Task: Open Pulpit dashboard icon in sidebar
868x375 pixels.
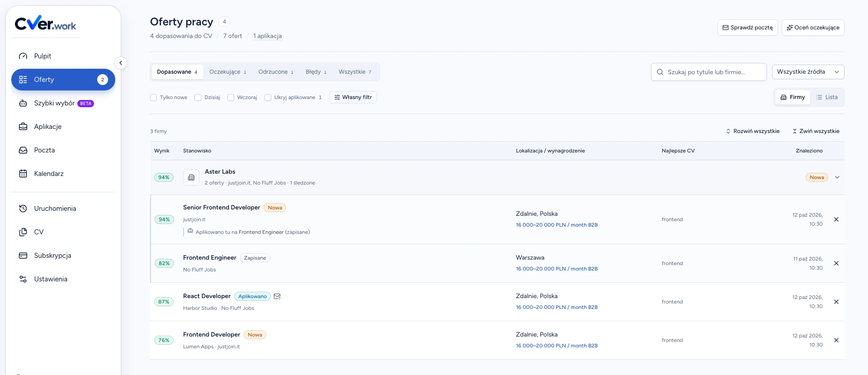Action: 23,56
